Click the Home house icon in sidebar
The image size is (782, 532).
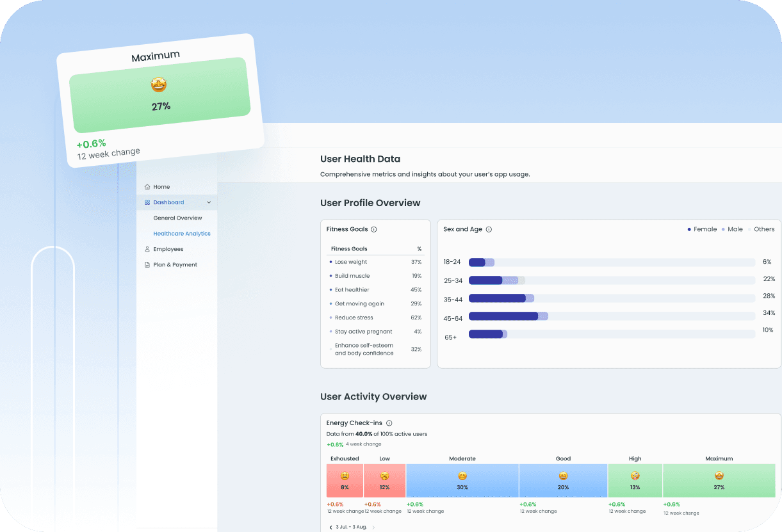click(147, 187)
